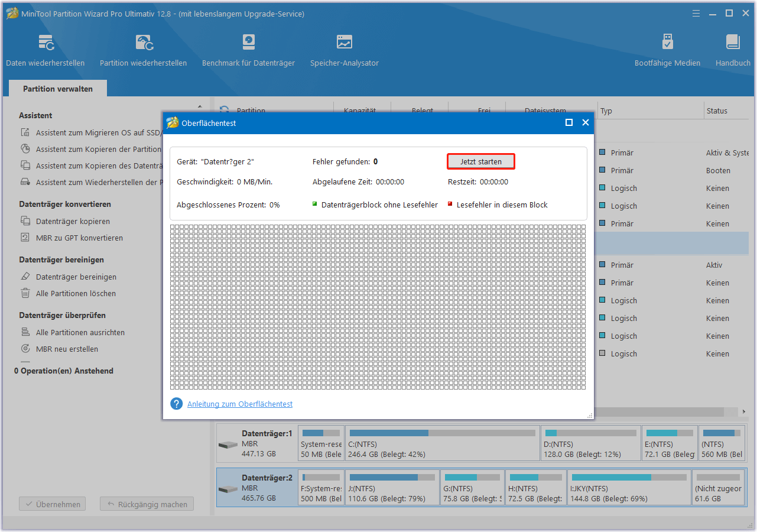Click Rückgängig machen button
Image resolution: width=757 pixels, height=532 pixels.
click(147, 504)
